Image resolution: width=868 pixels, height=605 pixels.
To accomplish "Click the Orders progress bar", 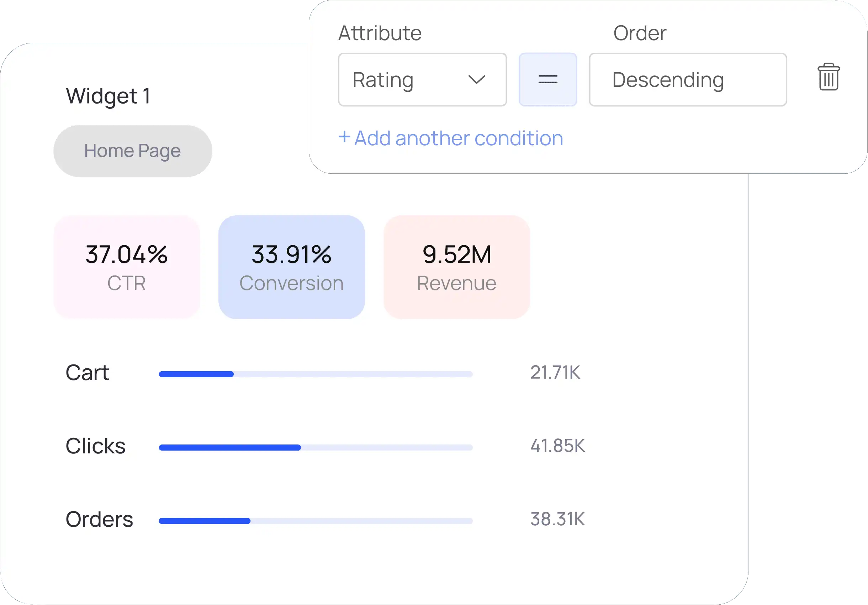I will [315, 521].
